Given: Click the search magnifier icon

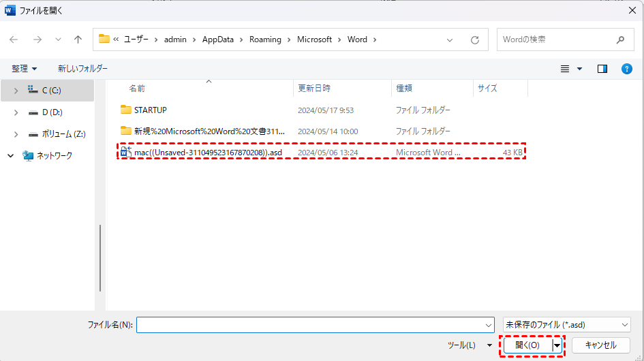Looking at the screenshot, I should click(x=620, y=40).
